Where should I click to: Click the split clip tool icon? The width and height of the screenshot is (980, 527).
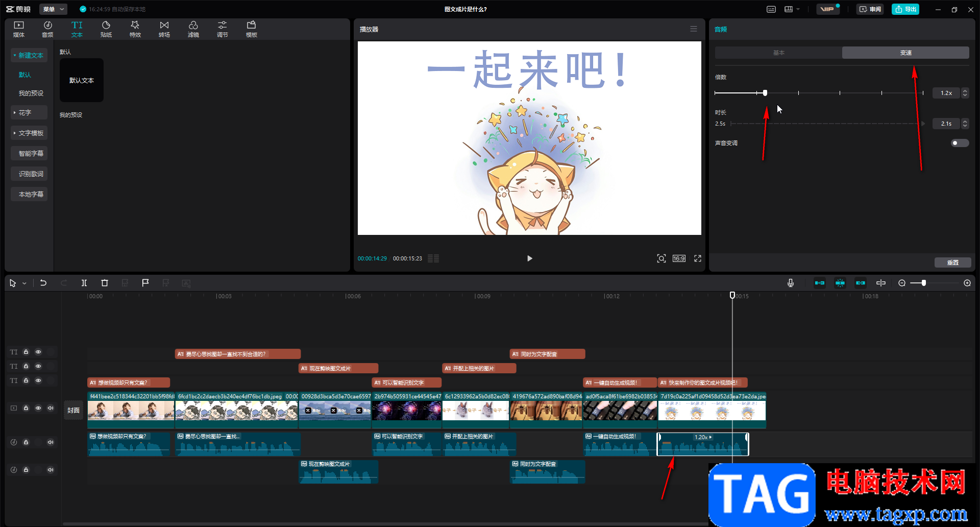pyautogui.click(x=84, y=283)
